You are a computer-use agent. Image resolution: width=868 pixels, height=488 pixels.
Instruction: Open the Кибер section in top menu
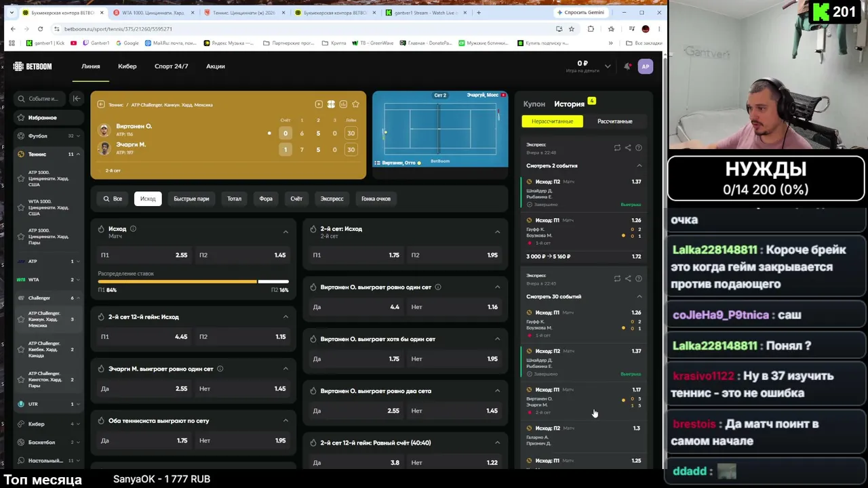127,66
